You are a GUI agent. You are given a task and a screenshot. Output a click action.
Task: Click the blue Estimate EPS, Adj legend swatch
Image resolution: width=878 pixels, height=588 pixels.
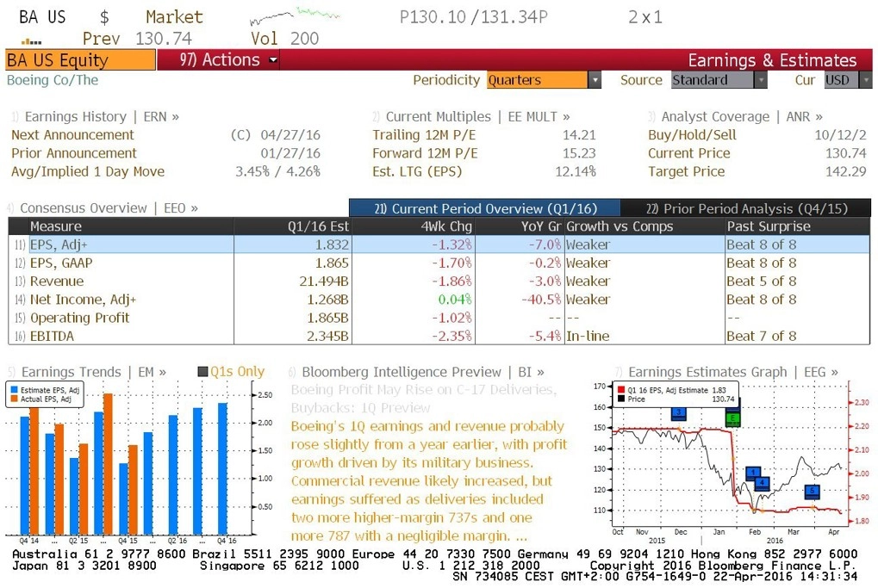click(14, 390)
